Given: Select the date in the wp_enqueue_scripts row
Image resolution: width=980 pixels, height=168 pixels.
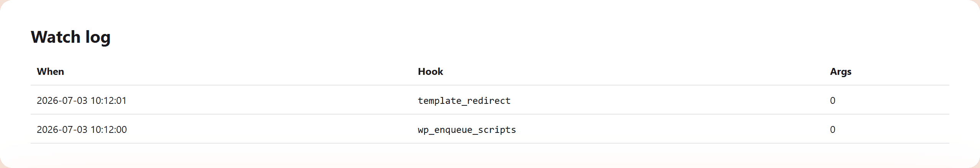Looking at the screenshot, I should tap(62, 129).
